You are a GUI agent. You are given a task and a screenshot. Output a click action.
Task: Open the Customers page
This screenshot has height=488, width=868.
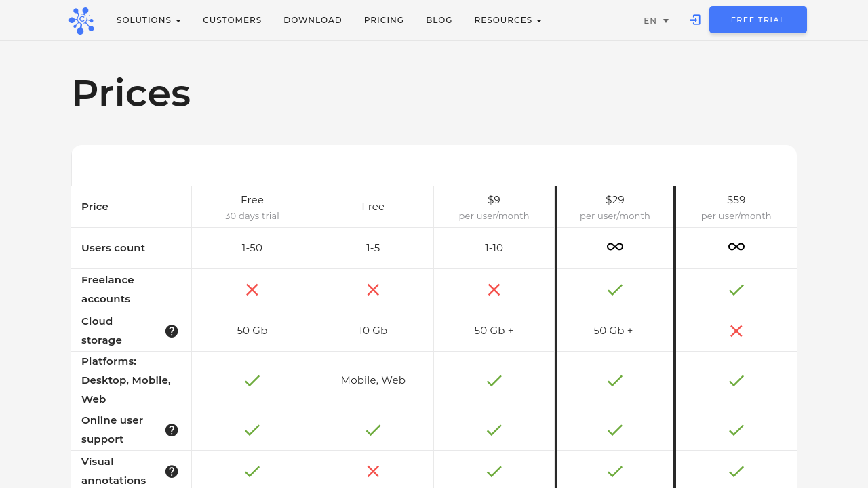tap(232, 20)
